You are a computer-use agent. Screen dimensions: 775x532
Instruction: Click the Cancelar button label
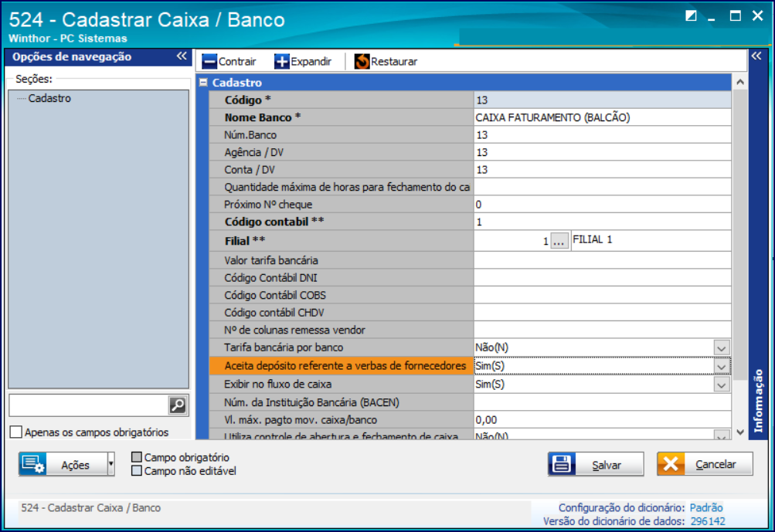(716, 464)
